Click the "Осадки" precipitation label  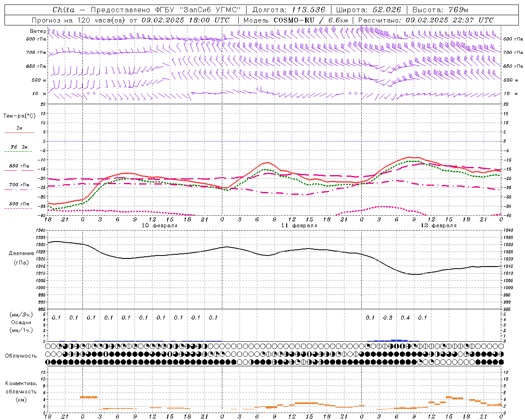pyautogui.click(x=21, y=322)
